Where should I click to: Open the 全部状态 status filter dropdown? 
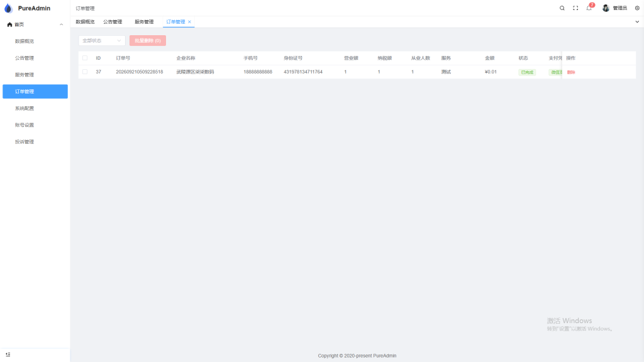coord(102,41)
